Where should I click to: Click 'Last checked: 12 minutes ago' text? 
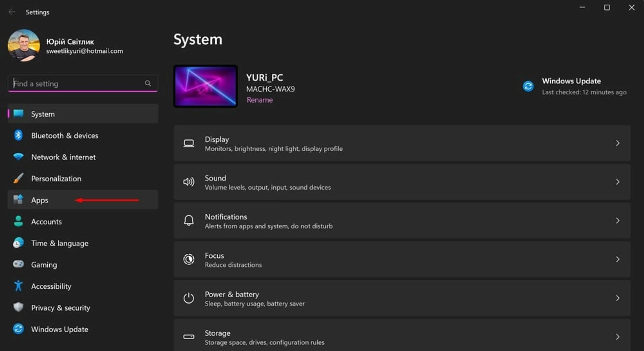tap(584, 92)
